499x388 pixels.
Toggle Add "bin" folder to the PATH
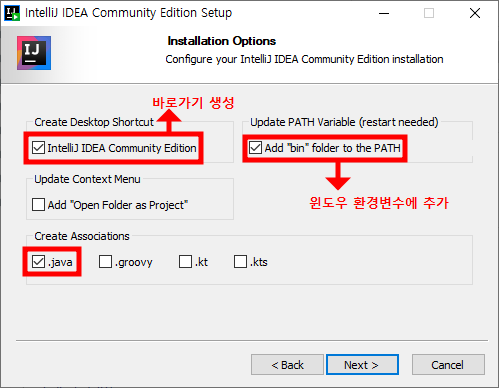[255, 148]
